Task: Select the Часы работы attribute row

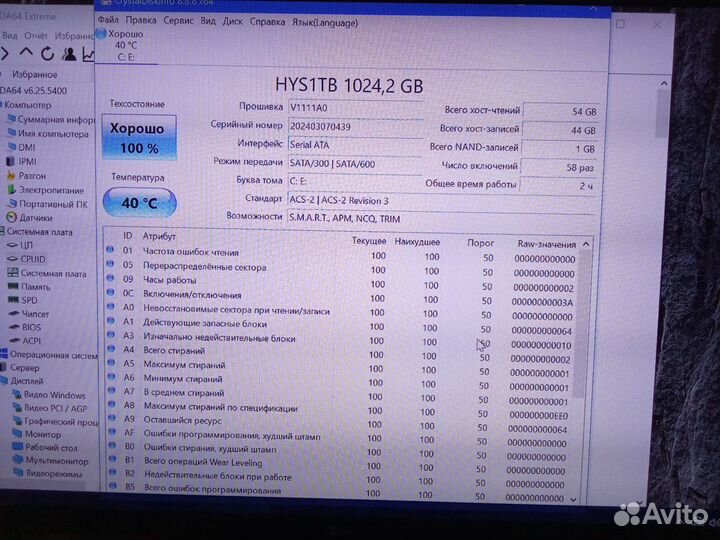Action: [x=169, y=281]
